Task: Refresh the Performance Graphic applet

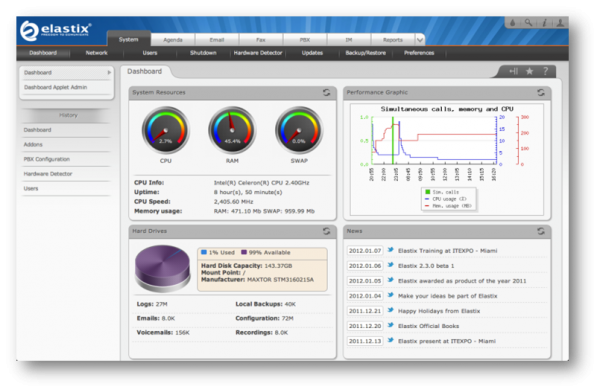Action: (541, 92)
